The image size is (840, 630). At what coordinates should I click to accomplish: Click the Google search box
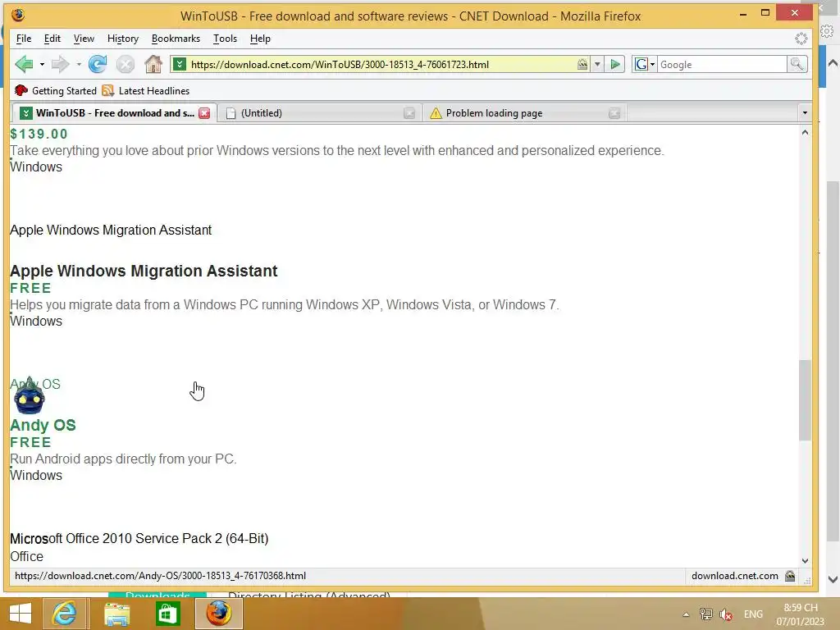coord(722,64)
